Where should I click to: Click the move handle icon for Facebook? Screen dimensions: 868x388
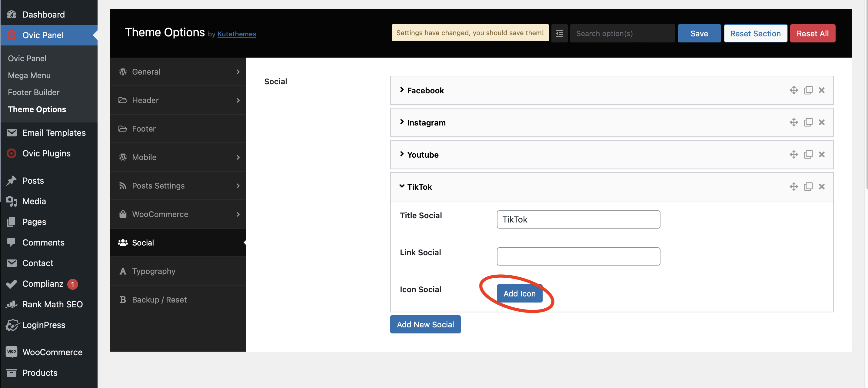point(793,90)
